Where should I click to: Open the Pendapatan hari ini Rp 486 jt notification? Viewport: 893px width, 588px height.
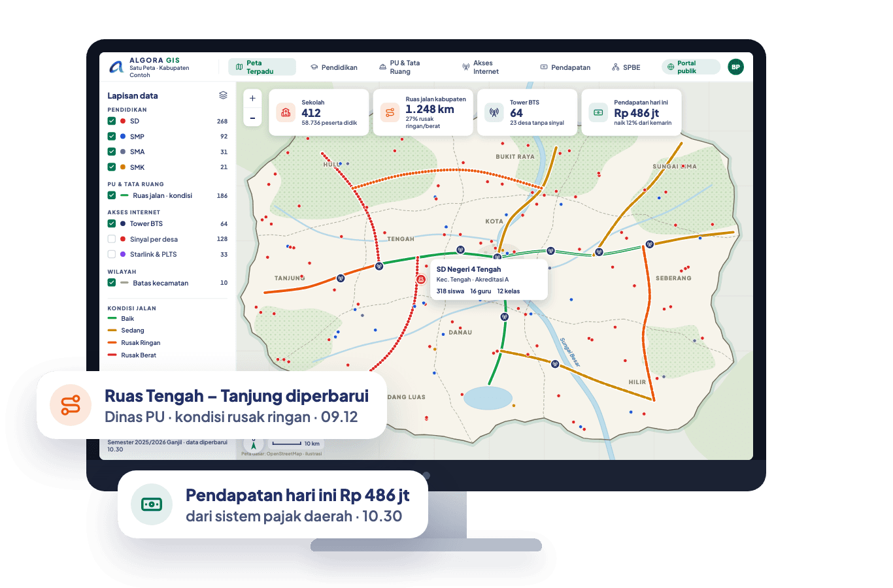click(x=273, y=504)
